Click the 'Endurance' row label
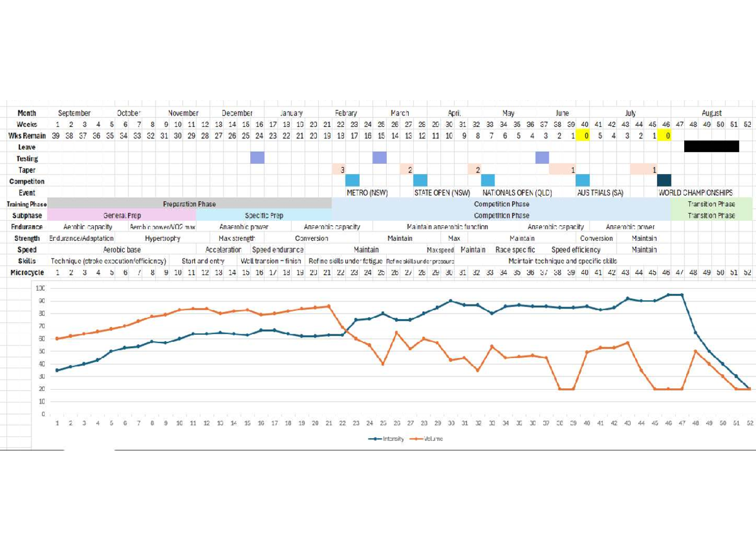 tap(26, 226)
